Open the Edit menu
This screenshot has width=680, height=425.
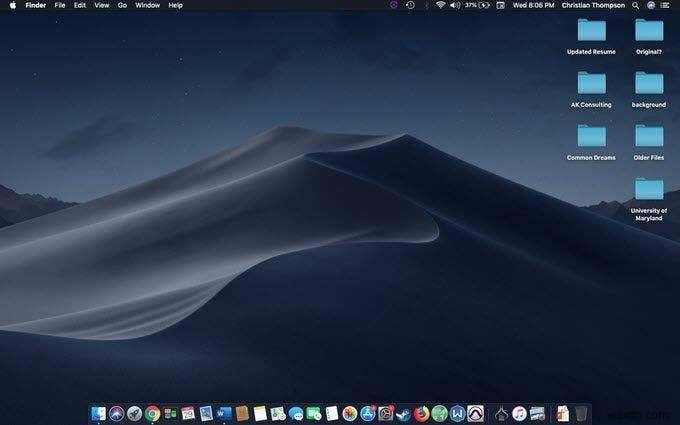[x=80, y=5]
